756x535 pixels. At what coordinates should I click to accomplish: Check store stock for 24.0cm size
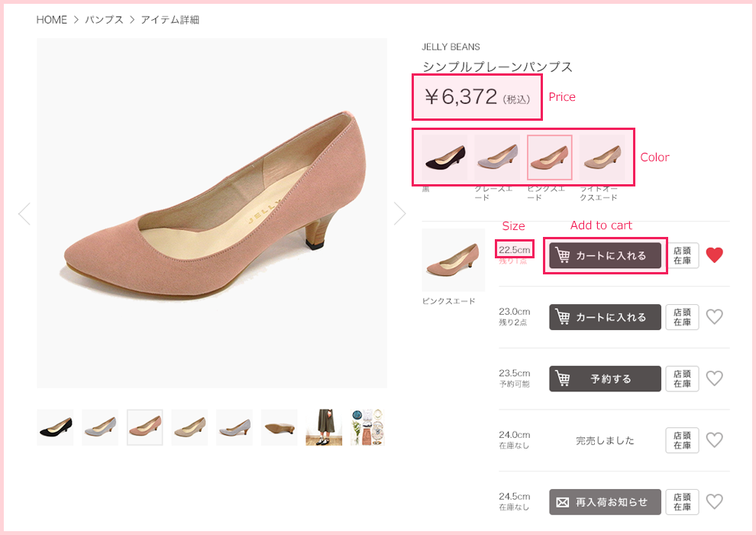tap(682, 440)
